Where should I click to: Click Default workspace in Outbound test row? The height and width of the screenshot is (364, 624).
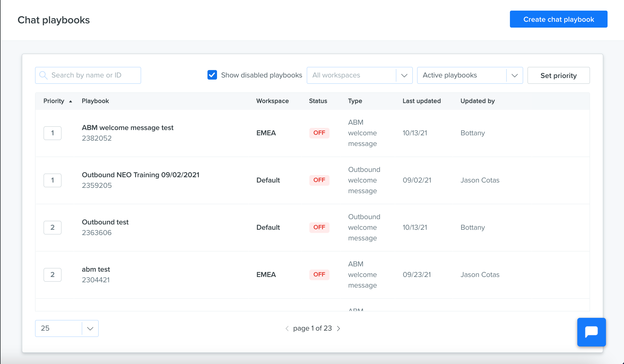pyautogui.click(x=268, y=227)
